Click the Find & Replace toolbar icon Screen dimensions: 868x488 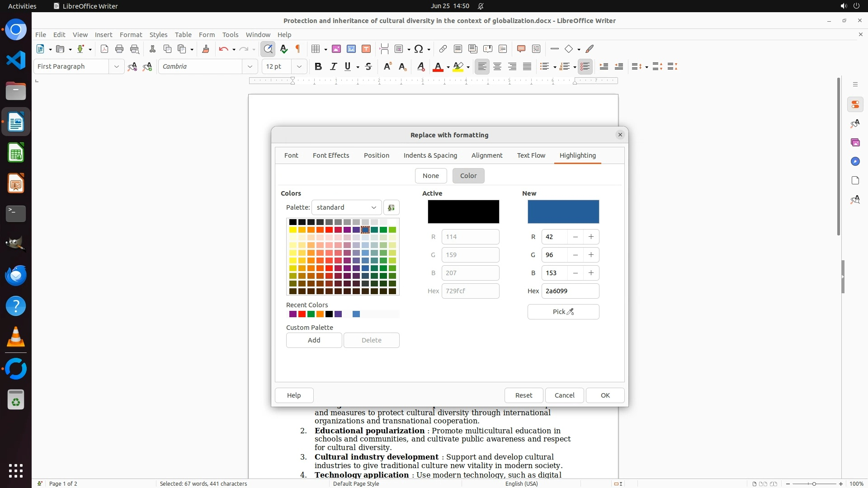point(268,49)
